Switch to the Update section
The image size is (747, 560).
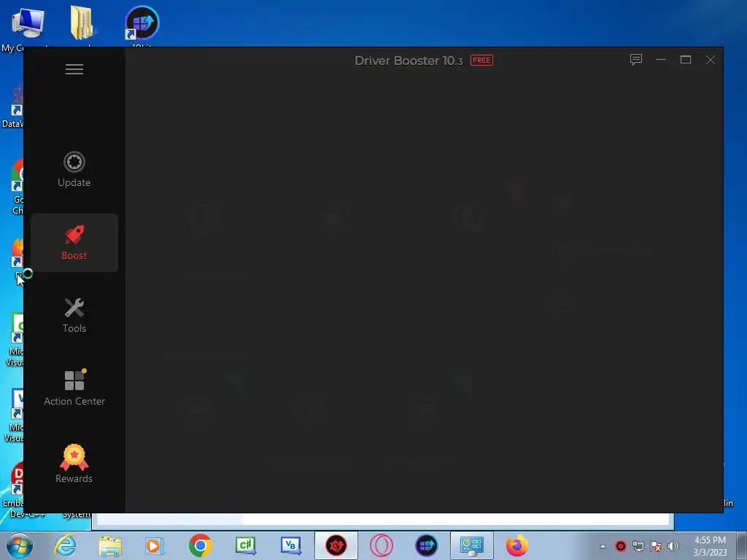point(74,169)
